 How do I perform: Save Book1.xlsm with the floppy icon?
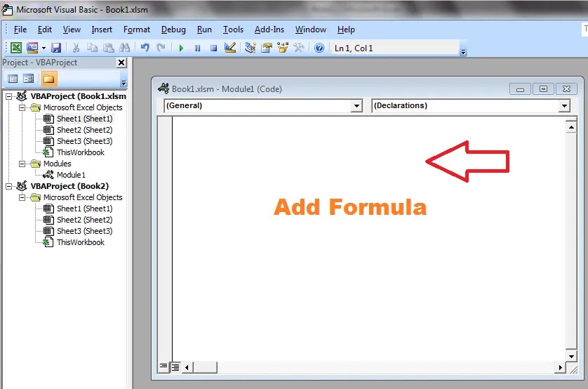(56, 48)
